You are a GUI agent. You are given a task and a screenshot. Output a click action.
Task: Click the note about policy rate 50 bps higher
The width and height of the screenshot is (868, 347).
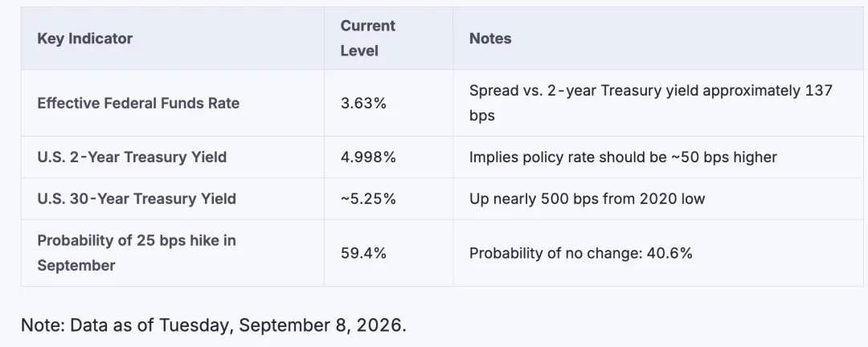pyautogui.click(x=624, y=157)
